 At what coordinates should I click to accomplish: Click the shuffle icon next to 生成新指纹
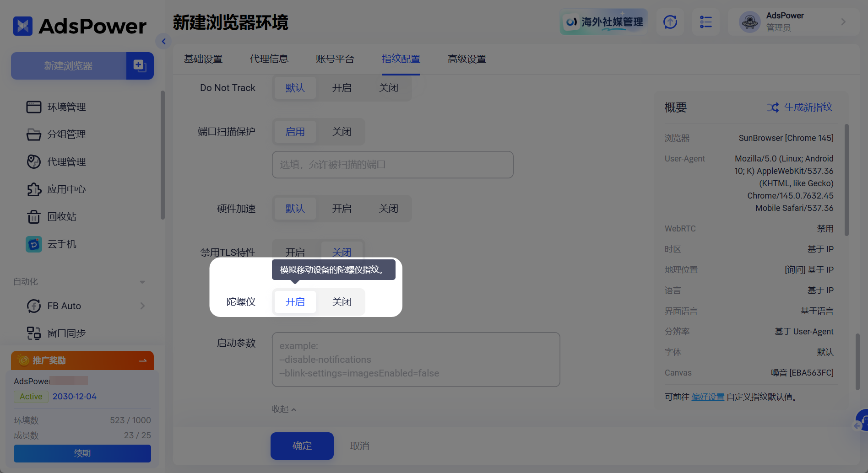click(x=773, y=107)
